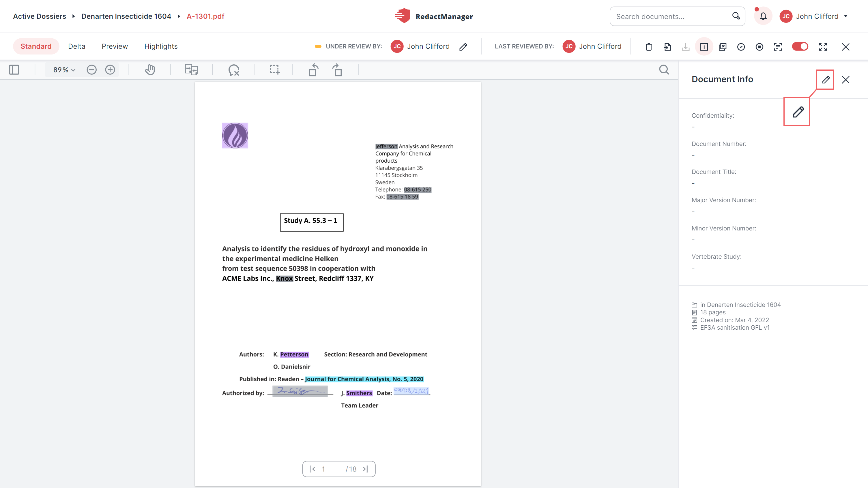The width and height of the screenshot is (868, 488).
Task: Rotate page counterclockwise
Action: point(313,70)
